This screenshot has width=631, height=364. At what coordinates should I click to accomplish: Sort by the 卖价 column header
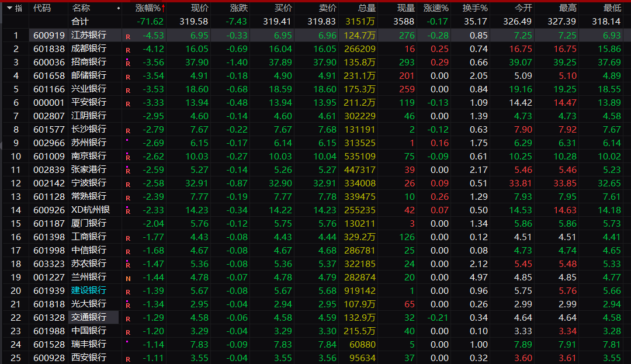click(327, 8)
